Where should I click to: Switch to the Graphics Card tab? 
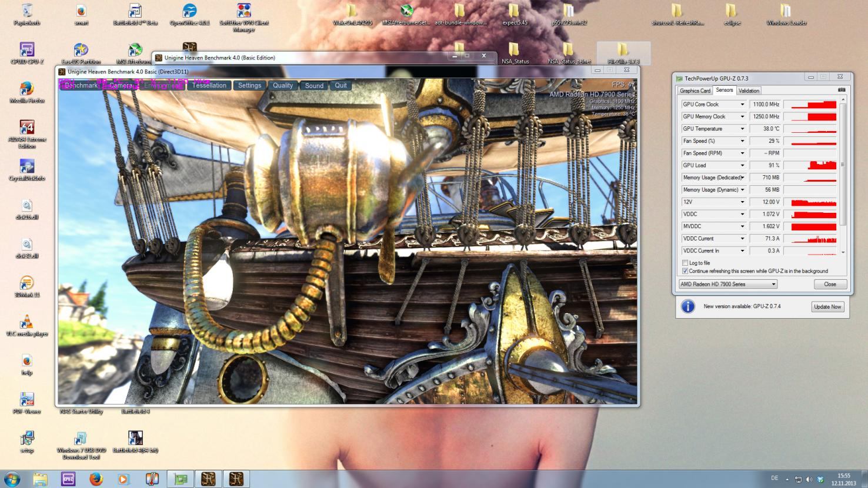pyautogui.click(x=695, y=91)
